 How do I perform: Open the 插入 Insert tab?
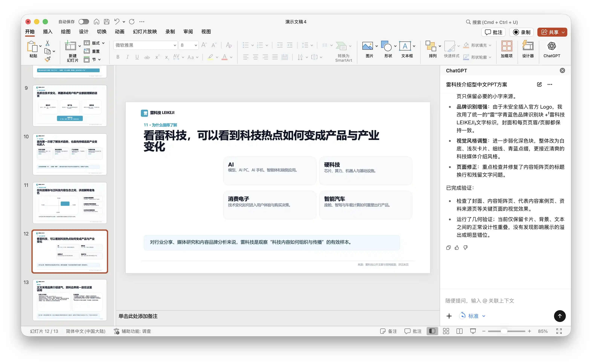(48, 32)
